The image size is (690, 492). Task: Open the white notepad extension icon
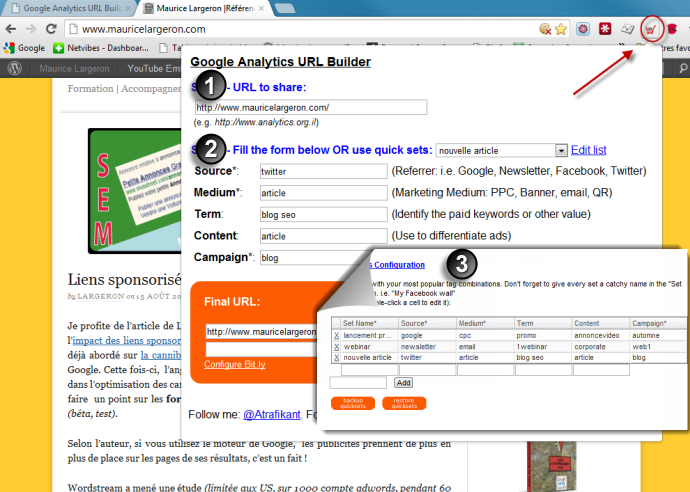628,29
